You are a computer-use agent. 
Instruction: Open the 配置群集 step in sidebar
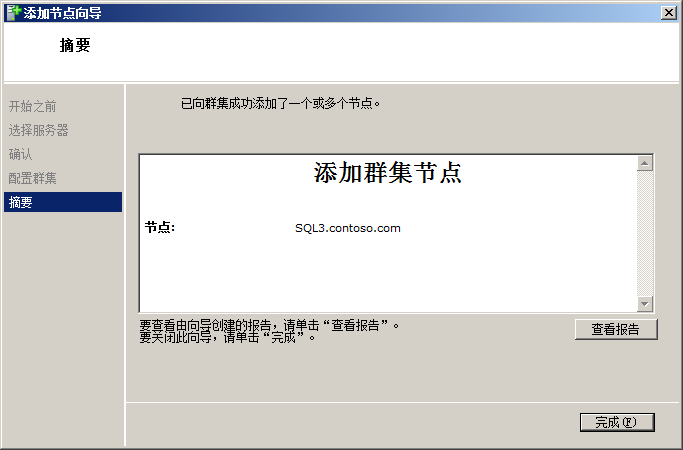tap(33, 178)
